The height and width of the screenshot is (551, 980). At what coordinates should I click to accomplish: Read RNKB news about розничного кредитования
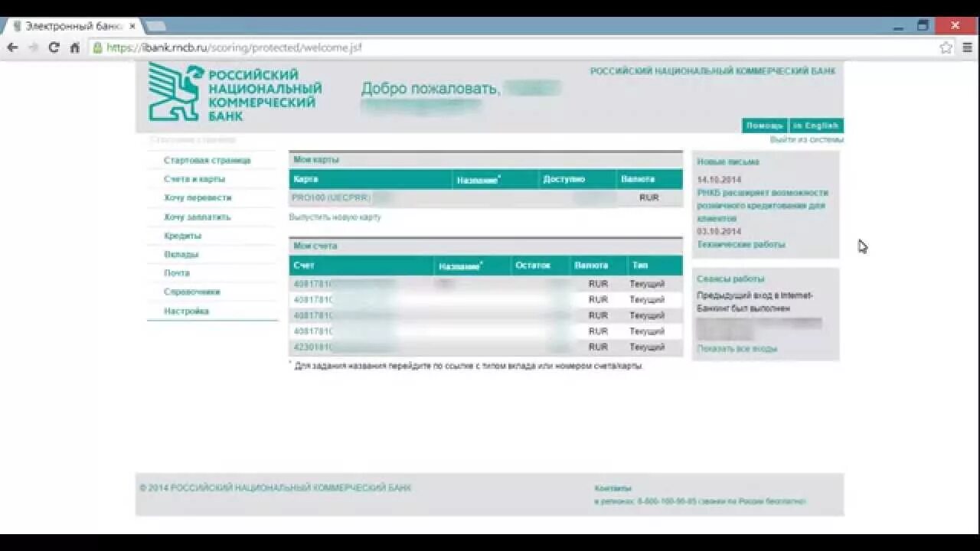tap(763, 205)
